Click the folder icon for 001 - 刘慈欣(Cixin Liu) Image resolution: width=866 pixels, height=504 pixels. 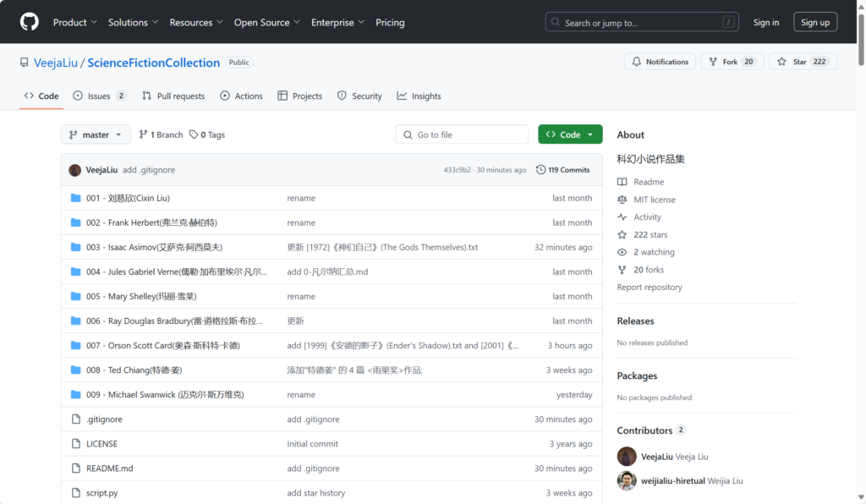(x=75, y=198)
